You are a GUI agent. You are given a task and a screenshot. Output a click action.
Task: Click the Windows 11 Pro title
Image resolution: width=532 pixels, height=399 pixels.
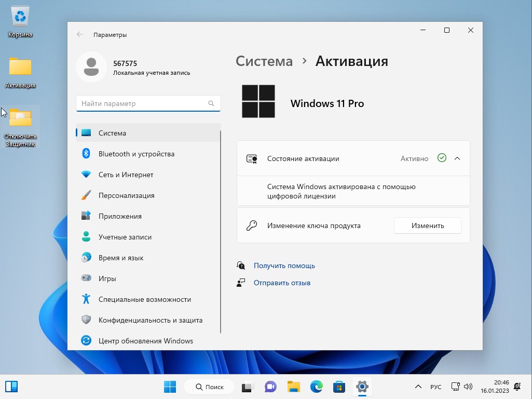pos(327,103)
